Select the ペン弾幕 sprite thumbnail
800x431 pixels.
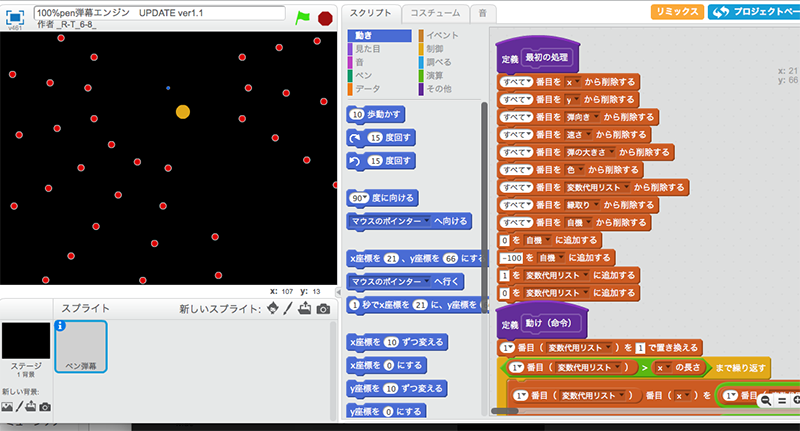point(81,346)
